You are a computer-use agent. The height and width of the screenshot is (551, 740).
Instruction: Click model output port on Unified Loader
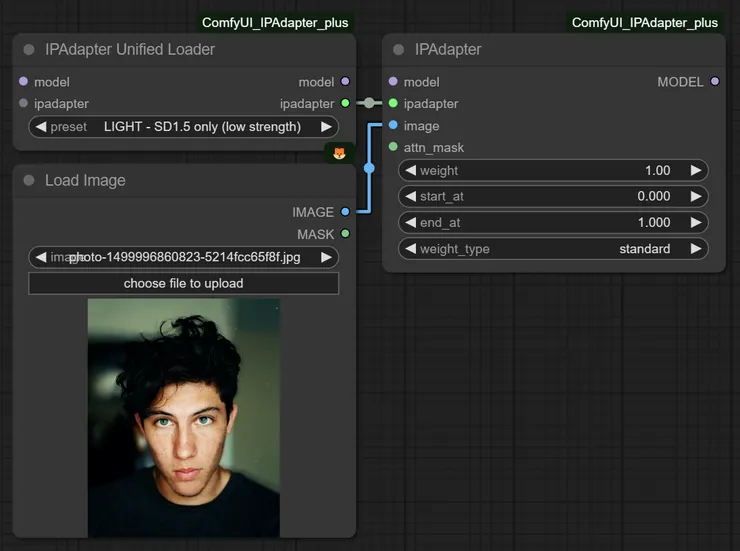click(345, 82)
